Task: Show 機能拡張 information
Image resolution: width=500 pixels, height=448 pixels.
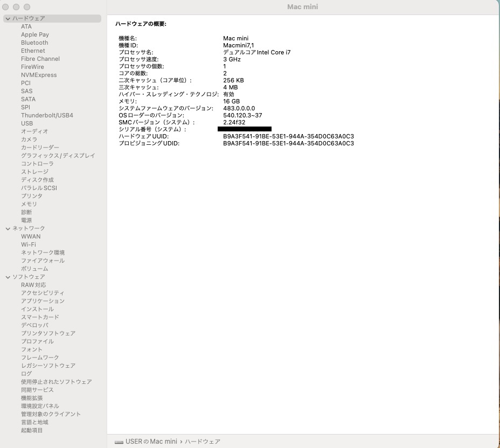Action: coord(32,398)
